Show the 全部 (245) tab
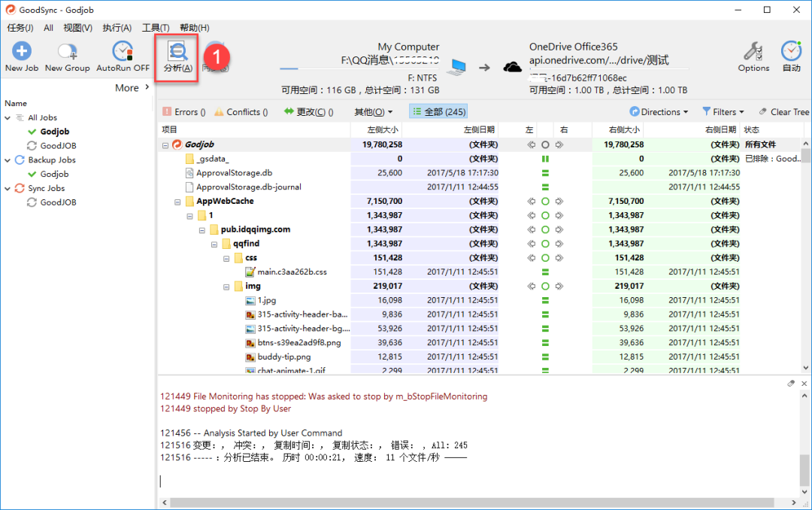 tap(438, 112)
